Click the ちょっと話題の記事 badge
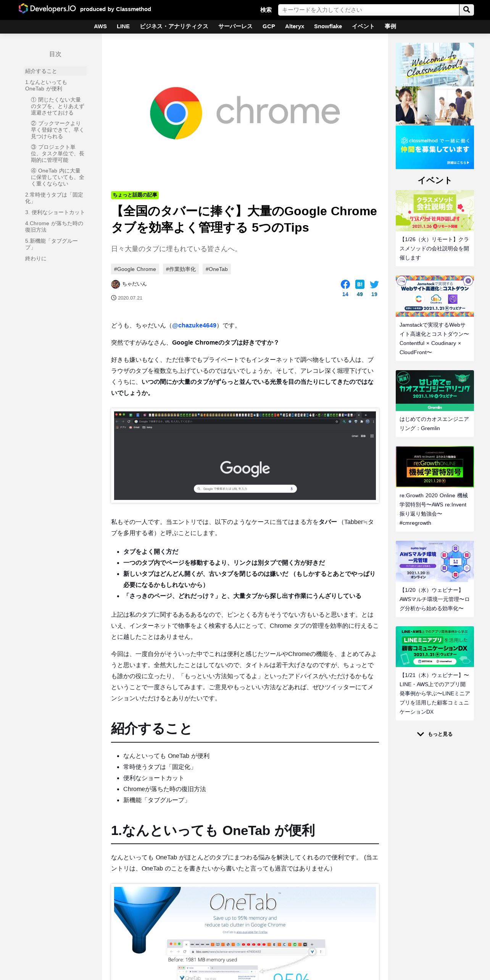Image resolution: width=490 pixels, height=980 pixels. [x=135, y=195]
